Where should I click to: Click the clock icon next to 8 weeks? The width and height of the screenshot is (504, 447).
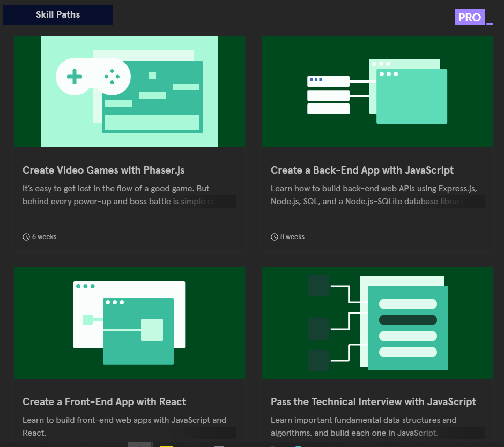click(x=275, y=237)
